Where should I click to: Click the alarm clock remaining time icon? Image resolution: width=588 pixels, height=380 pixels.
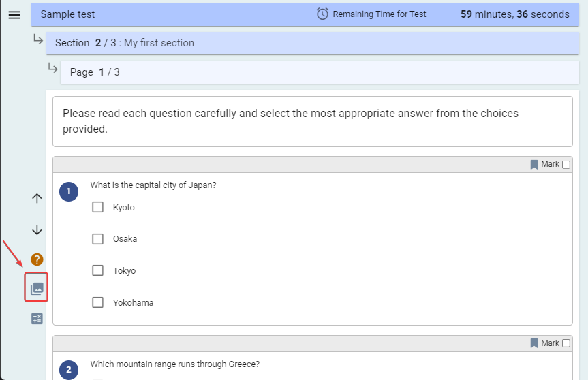[x=322, y=14]
